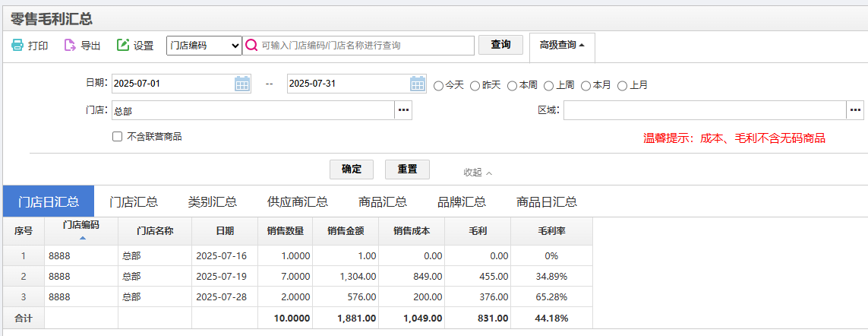Select the 今天 radio button
This screenshot has width=868, height=336.
[438, 85]
